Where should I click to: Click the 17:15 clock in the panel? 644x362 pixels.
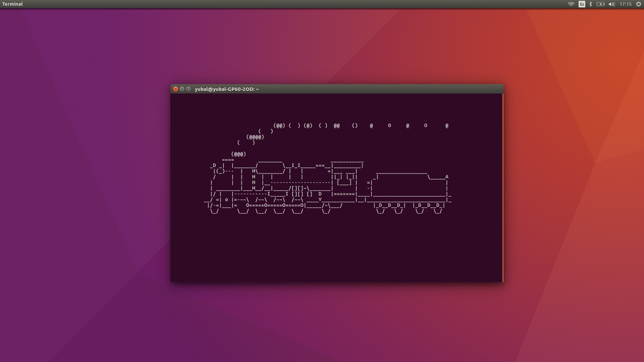click(625, 4)
